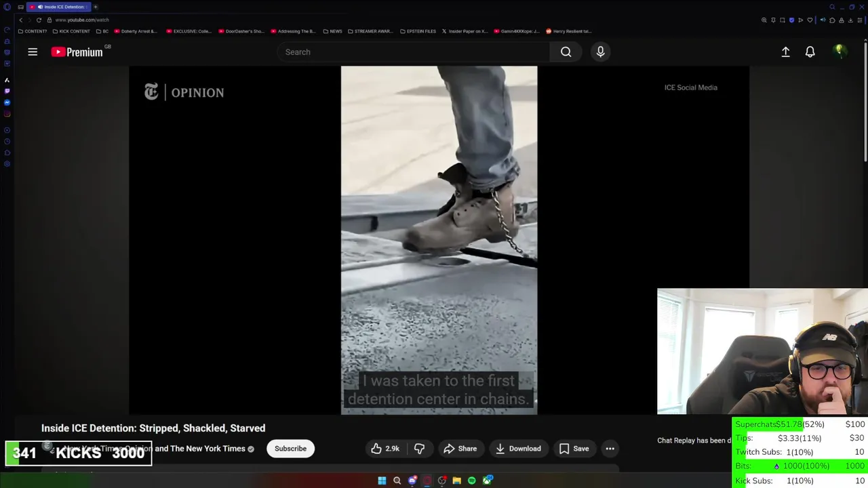The image size is (868, 488).
Task: Mute tab via speaker toolbar icon
Action: (x=823, y=20)
